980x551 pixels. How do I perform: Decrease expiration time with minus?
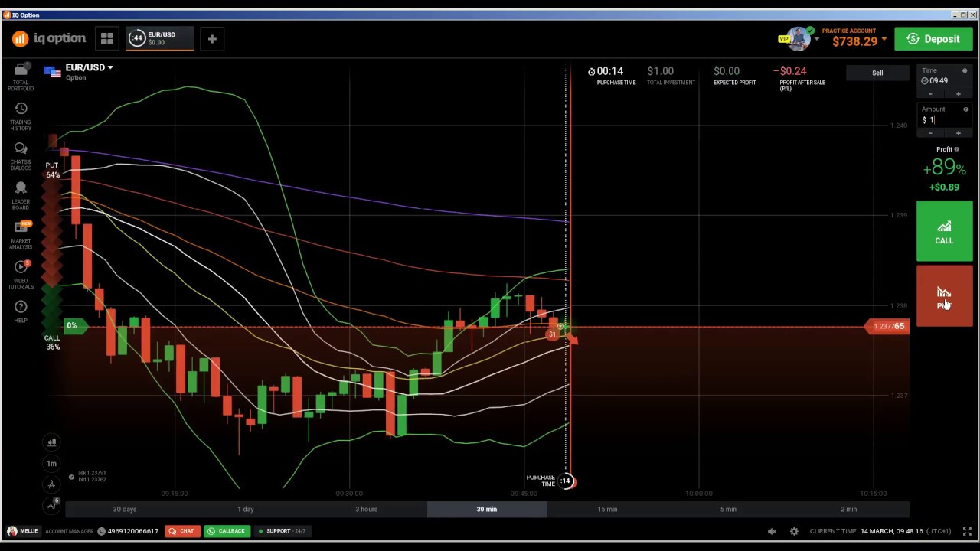930,94
